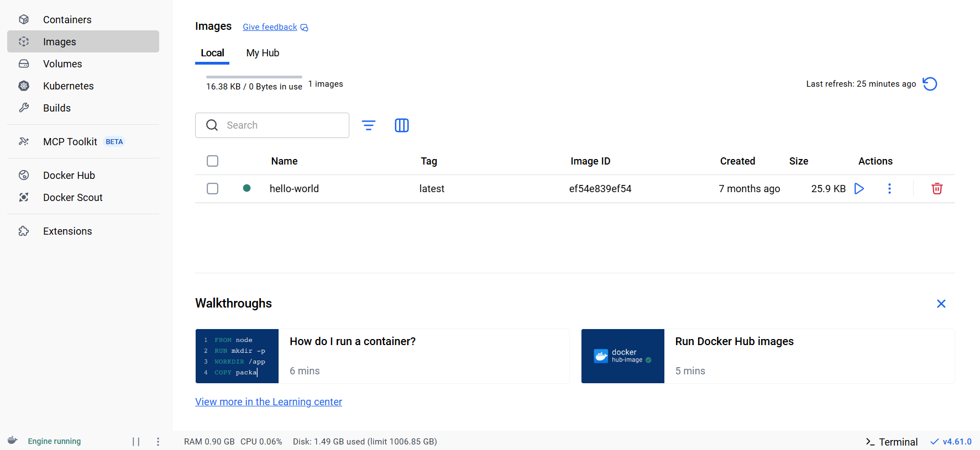The image size is (980, 450).
Task: Click the latest tag cell
Action: pos(432,189)
